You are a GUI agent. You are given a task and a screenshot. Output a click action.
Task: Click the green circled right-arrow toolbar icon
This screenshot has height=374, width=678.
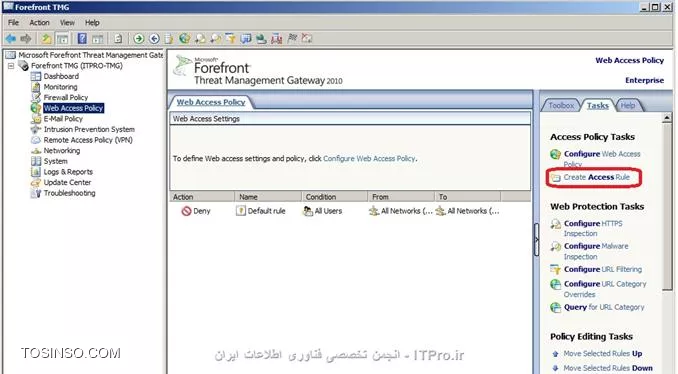(x=138, y=38)
